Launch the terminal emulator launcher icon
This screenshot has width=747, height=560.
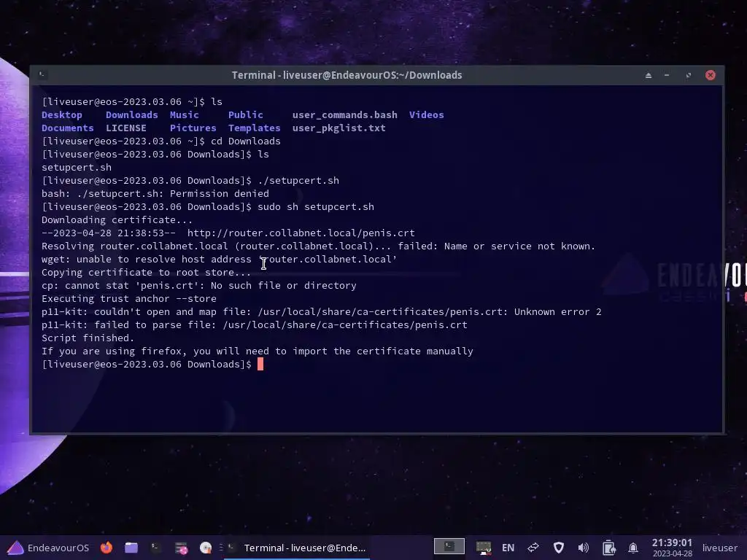pyautogui.click(x=155, y=548)
